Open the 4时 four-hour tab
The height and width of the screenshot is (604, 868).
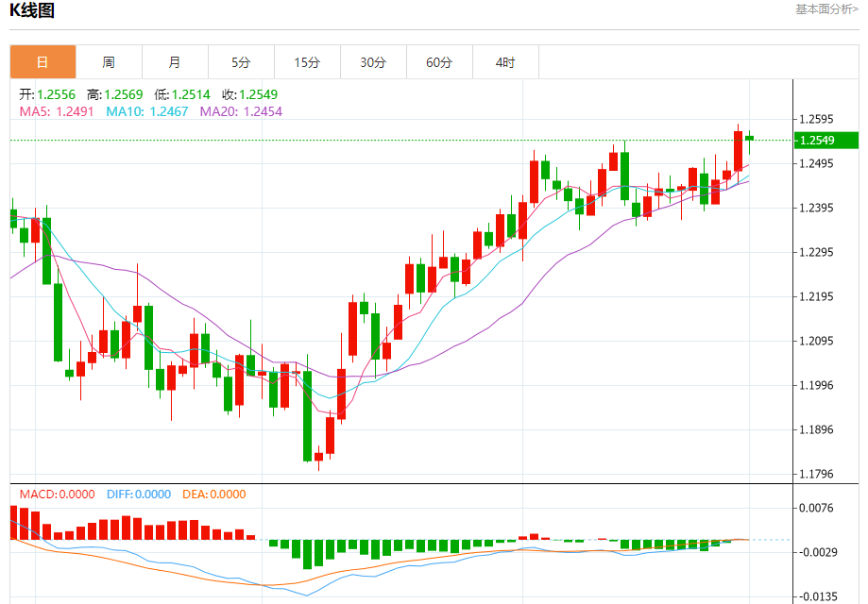coord(505,62)
